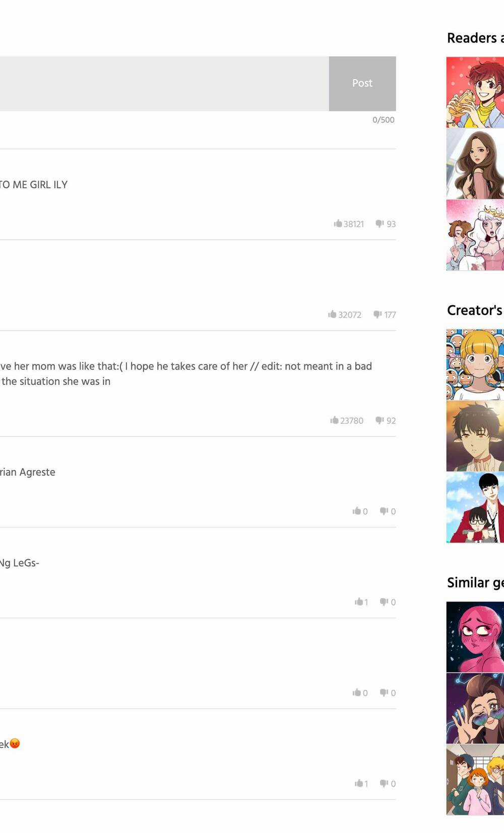Like the comment with 32072 likes
The width and height of the screenshot is (504, 833).
[345, 315]
